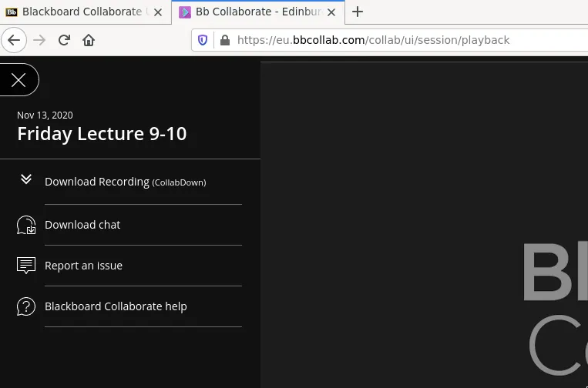Go to the browser home page
588x388 pixels.
point(89,40)
